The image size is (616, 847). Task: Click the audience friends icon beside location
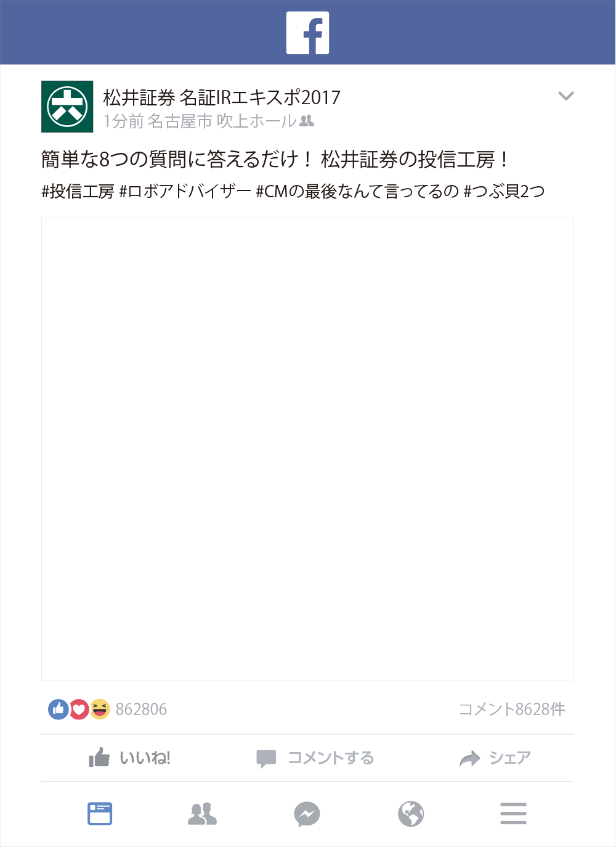pyautogui.click(x=307, y=121)
